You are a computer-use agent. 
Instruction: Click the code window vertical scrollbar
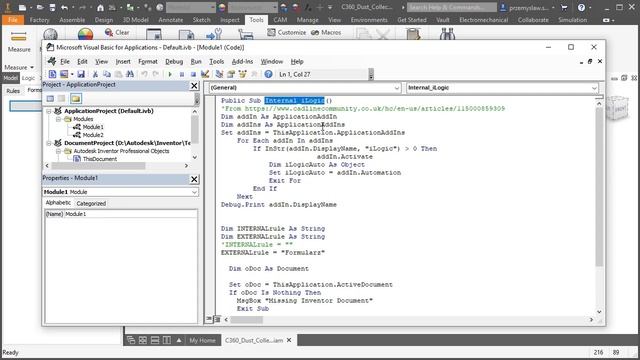click(x=599, y=187)
